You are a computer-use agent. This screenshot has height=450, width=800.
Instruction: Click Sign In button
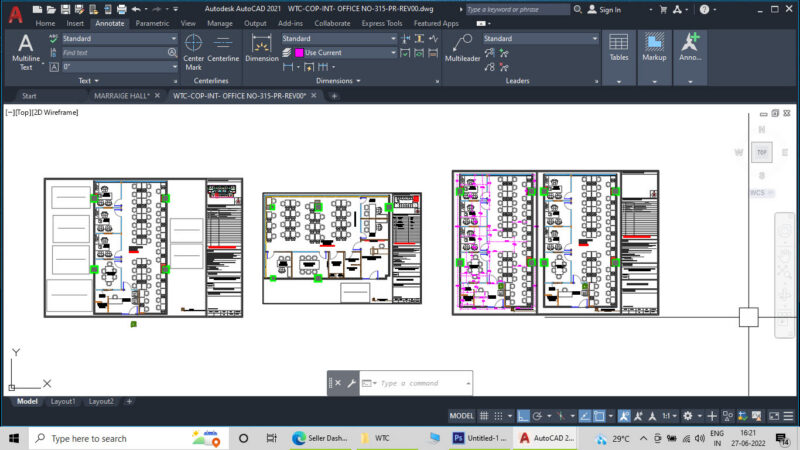click(604, 9)
